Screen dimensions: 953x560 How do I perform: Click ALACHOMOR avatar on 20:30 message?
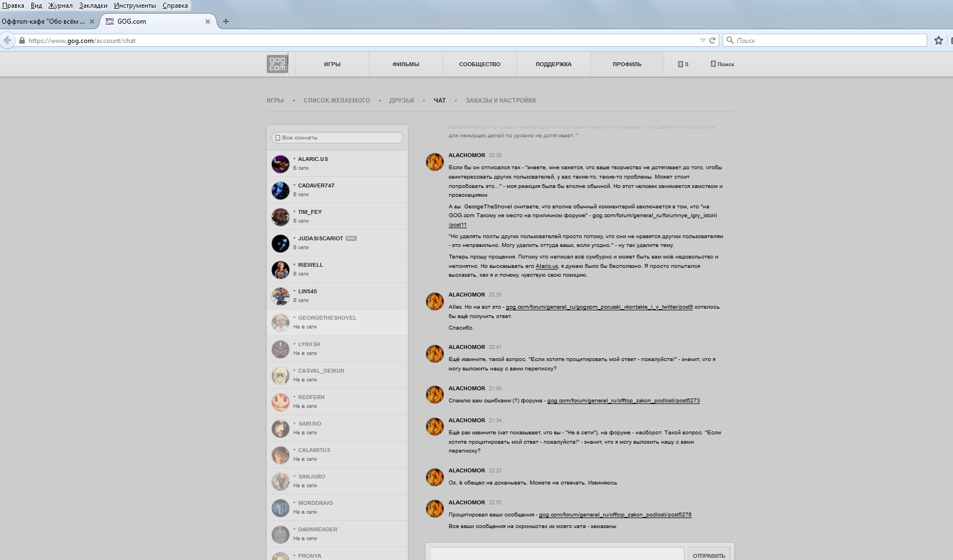(435, 162)
